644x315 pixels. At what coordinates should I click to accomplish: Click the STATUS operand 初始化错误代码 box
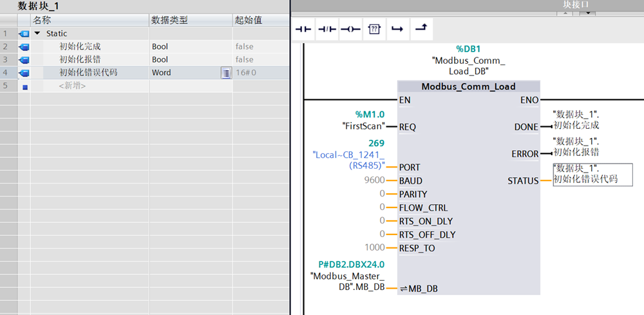584,174
